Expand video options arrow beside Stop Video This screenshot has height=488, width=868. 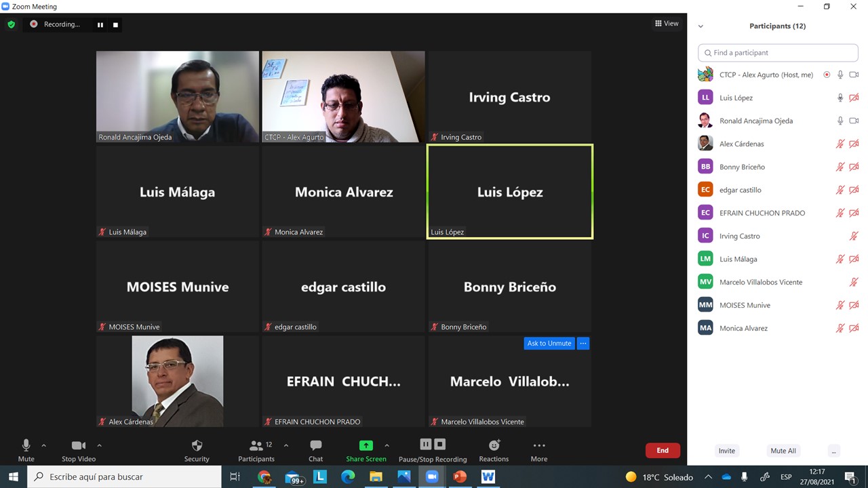100,445
